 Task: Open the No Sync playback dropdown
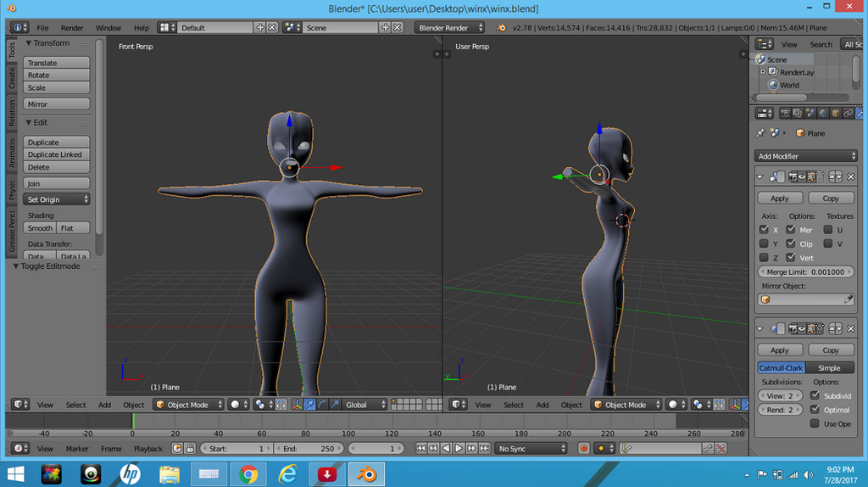(531, 449)
